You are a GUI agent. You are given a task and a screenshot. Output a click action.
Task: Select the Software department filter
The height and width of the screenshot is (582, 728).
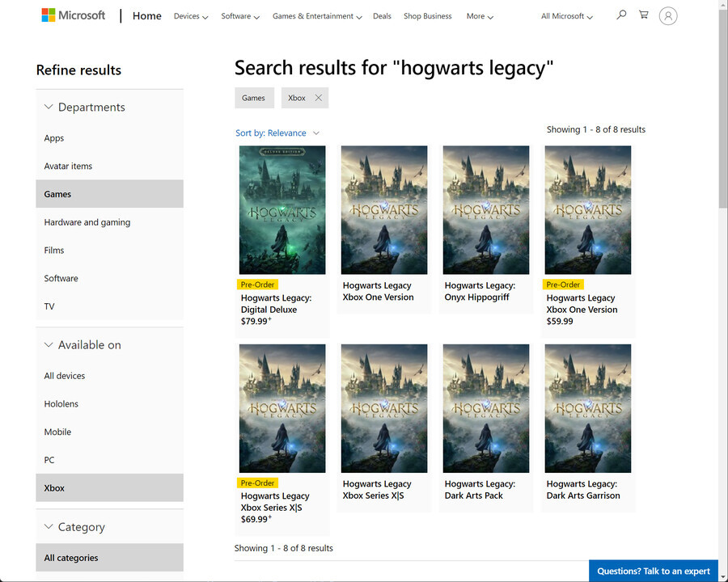click(109, 278)
